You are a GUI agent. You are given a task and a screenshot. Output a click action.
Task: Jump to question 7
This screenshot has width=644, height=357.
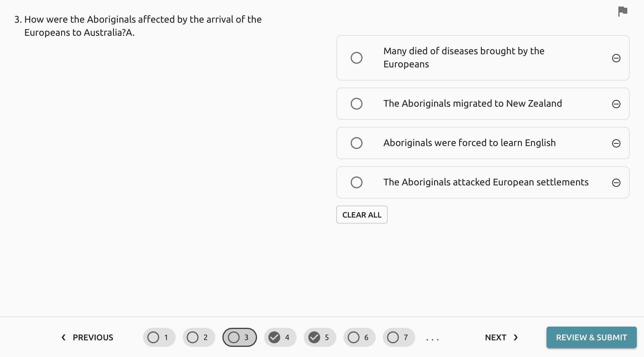399,337
